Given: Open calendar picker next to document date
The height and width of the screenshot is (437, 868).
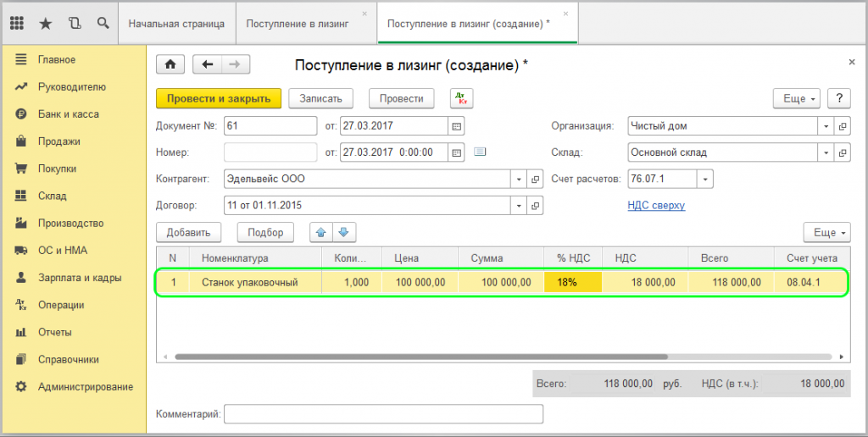Looking at the screenshot, I should coord(457,126).
